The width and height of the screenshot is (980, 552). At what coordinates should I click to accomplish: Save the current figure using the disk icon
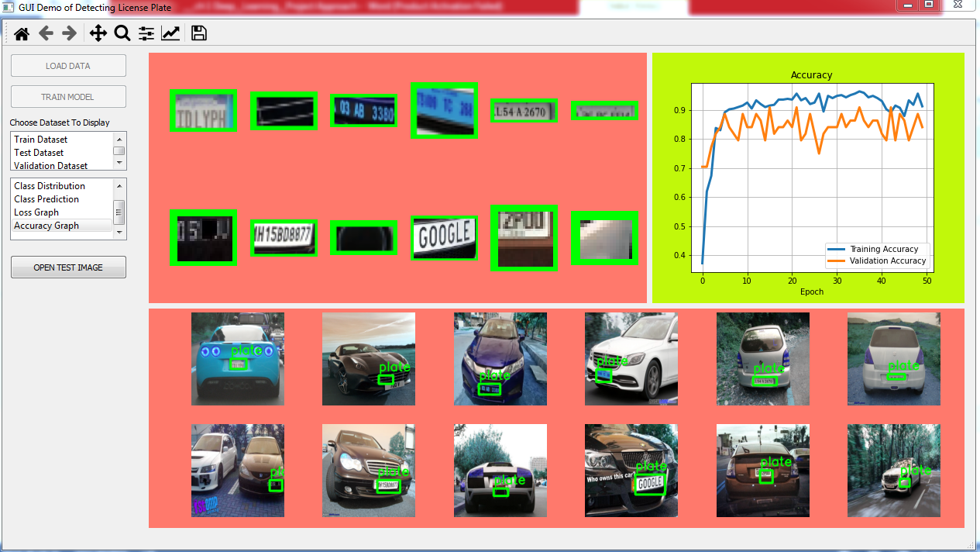point(198,33)
